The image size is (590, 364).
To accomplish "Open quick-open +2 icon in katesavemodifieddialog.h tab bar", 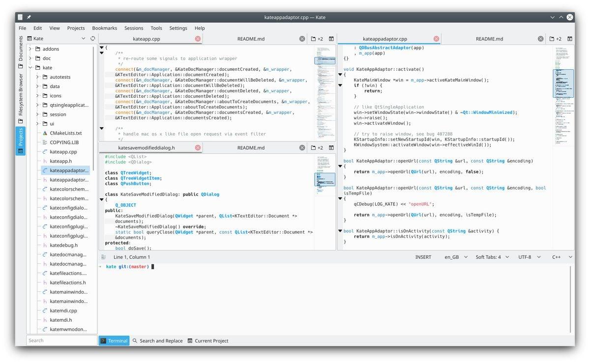I will pos(317,148).
